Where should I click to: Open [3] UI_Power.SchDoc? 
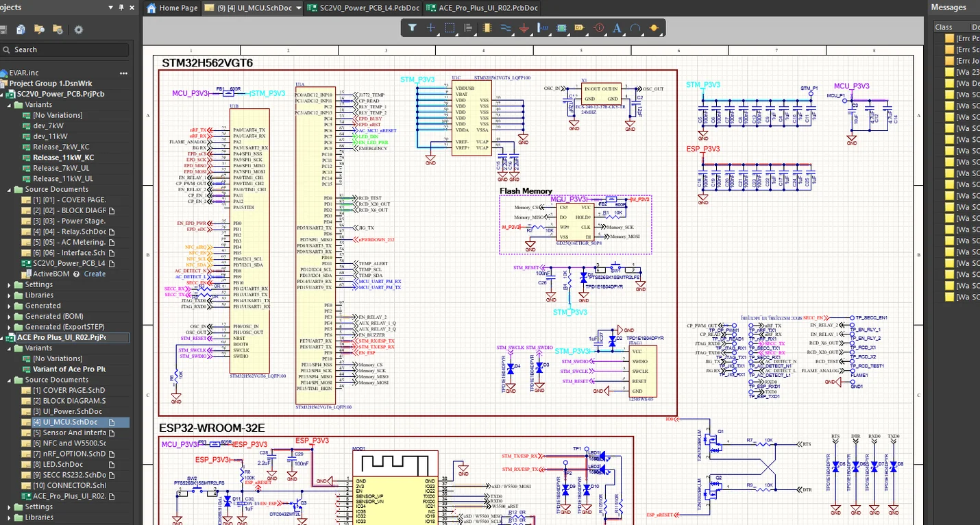(67, 411)
